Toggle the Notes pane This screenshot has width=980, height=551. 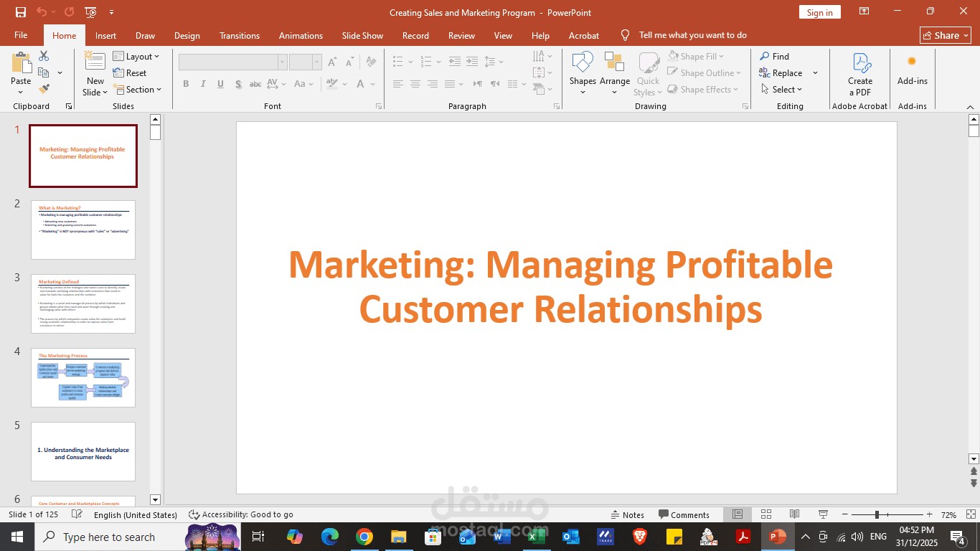[627, 514]
